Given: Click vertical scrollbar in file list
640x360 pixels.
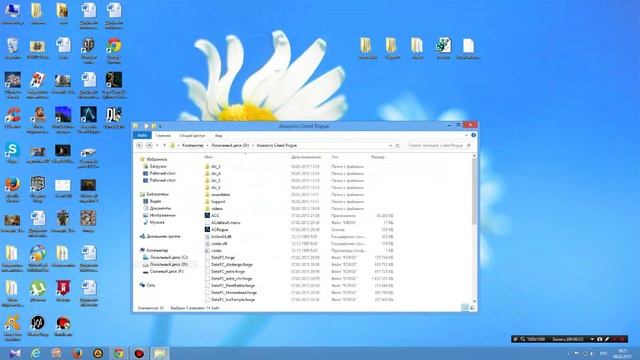Looking at the screenshot, I should coord(474,191).
